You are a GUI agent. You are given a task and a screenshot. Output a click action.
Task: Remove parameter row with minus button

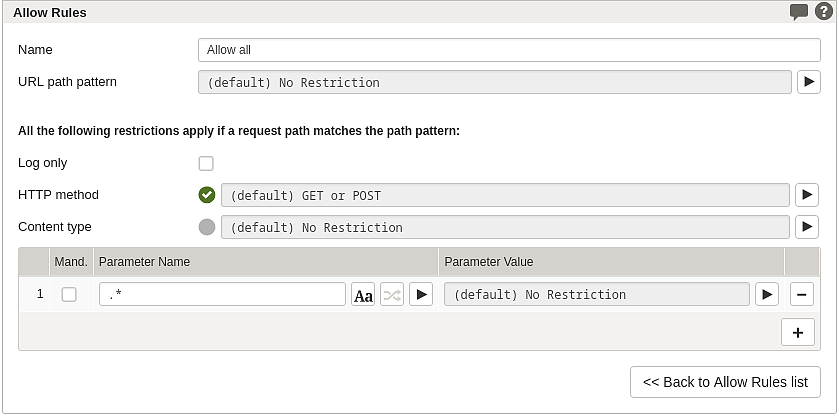(x=802, y=294)
